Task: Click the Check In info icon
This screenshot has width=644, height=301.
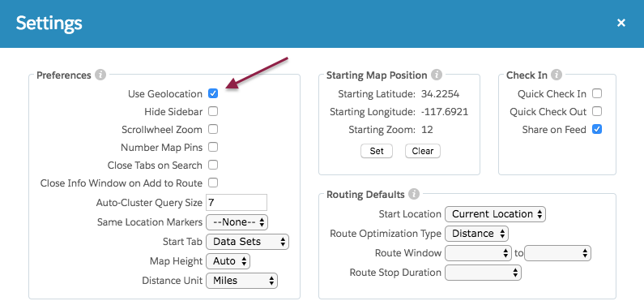Action: tap(556, 75)
